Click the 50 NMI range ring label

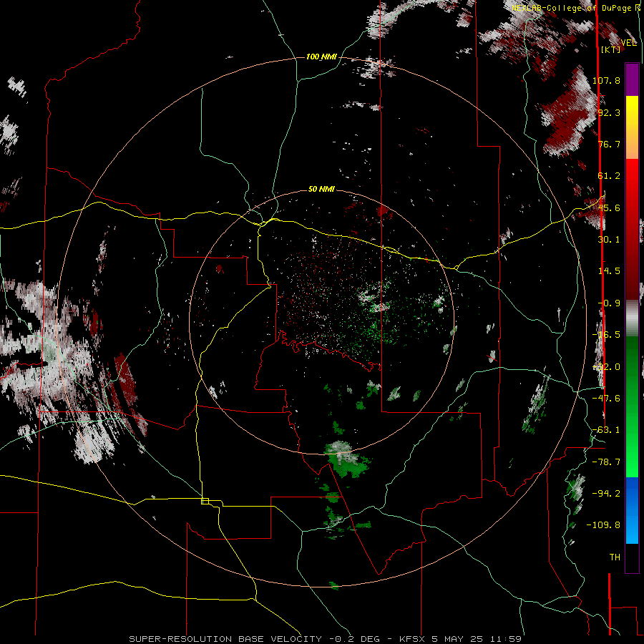[321, 189]
